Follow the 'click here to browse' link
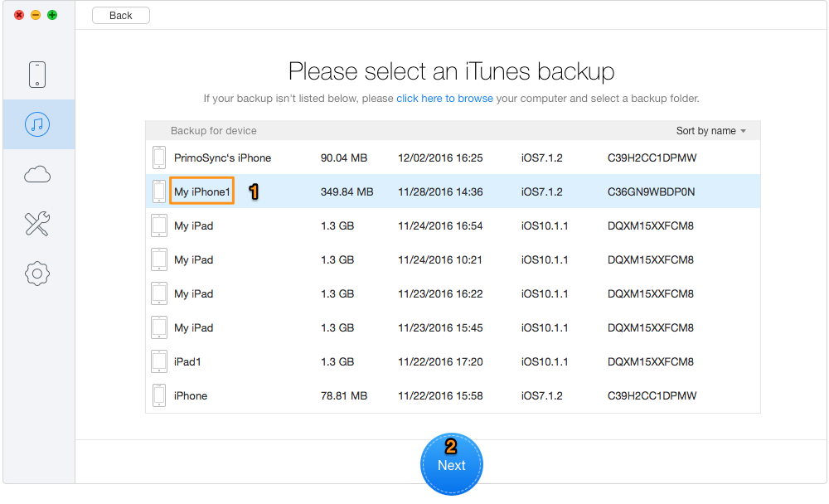 point(444,99)
